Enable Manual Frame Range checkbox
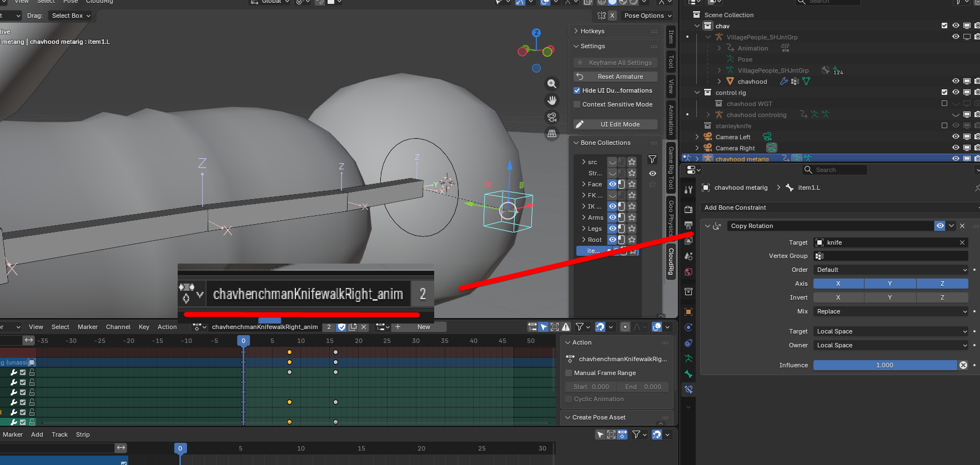The image size is (980, 465). pos(569,373)
